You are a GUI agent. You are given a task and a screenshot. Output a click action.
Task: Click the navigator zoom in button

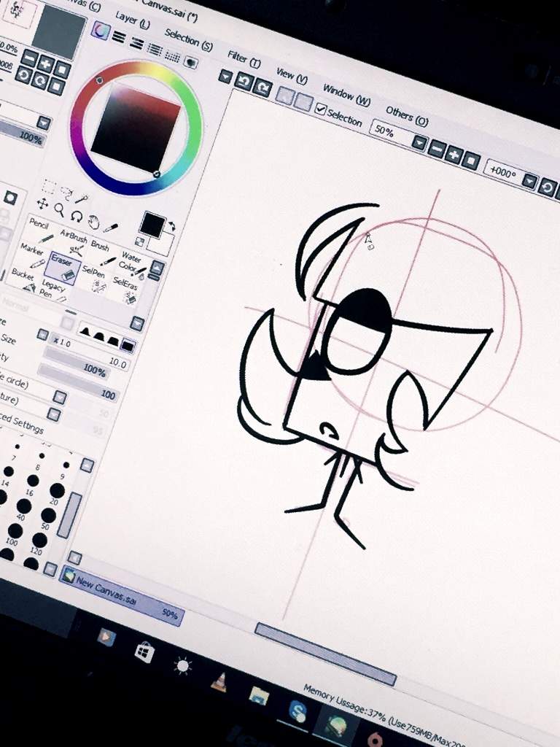46,64
